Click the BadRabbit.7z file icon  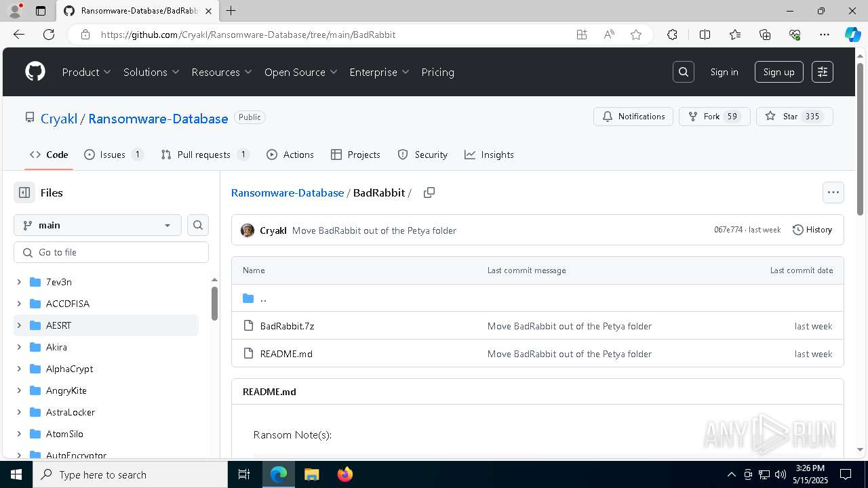[x=248, y=326]
